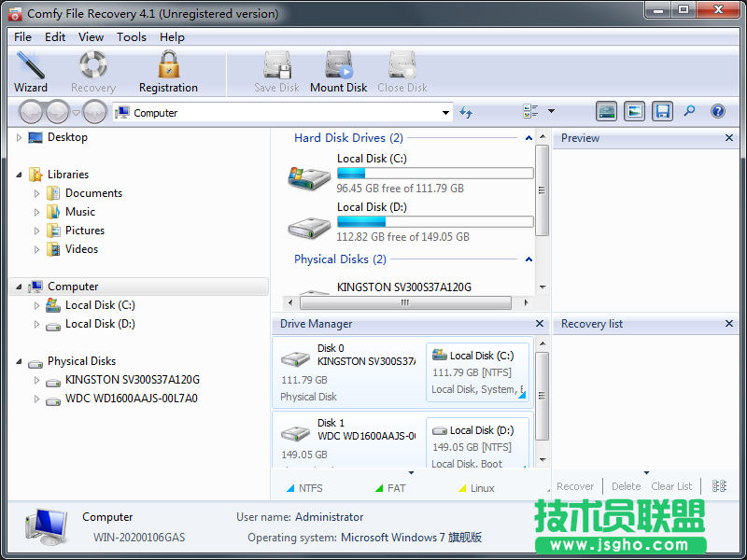Collapse the Hard Disk Drives section

[x=528, y=137]
